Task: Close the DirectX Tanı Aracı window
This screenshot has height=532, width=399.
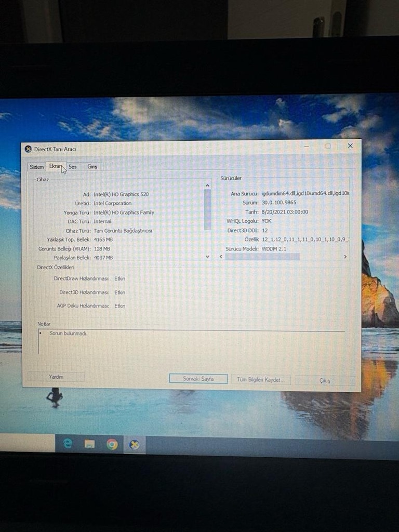Action: click(x=350, y=145)
